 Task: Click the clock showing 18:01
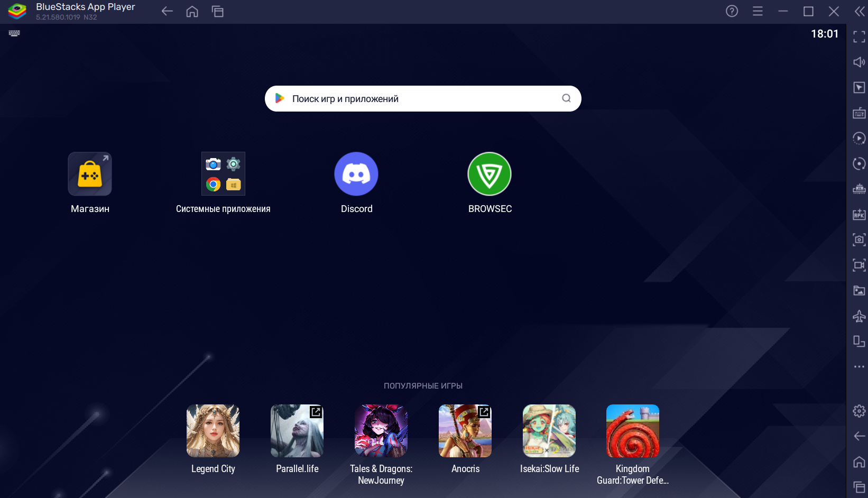(825, 34)
